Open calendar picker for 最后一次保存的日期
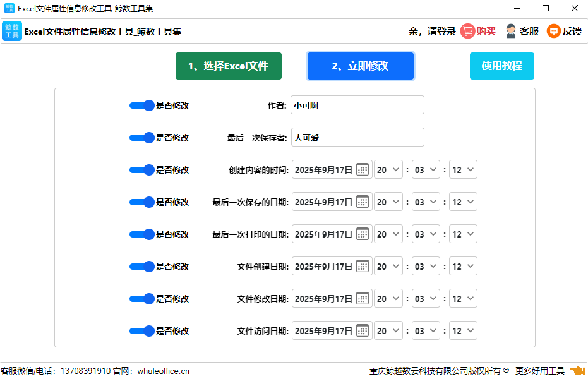Viewport: 588px width, 379px height. [363, 202]
